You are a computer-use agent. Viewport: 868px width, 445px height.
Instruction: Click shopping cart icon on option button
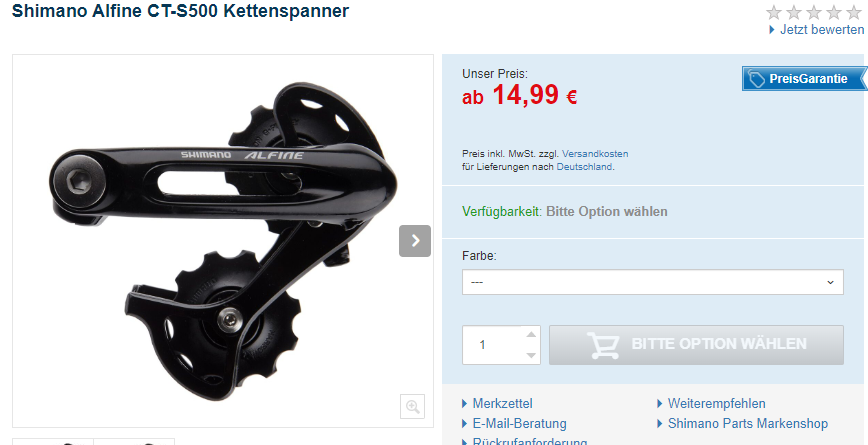point(603,345)
